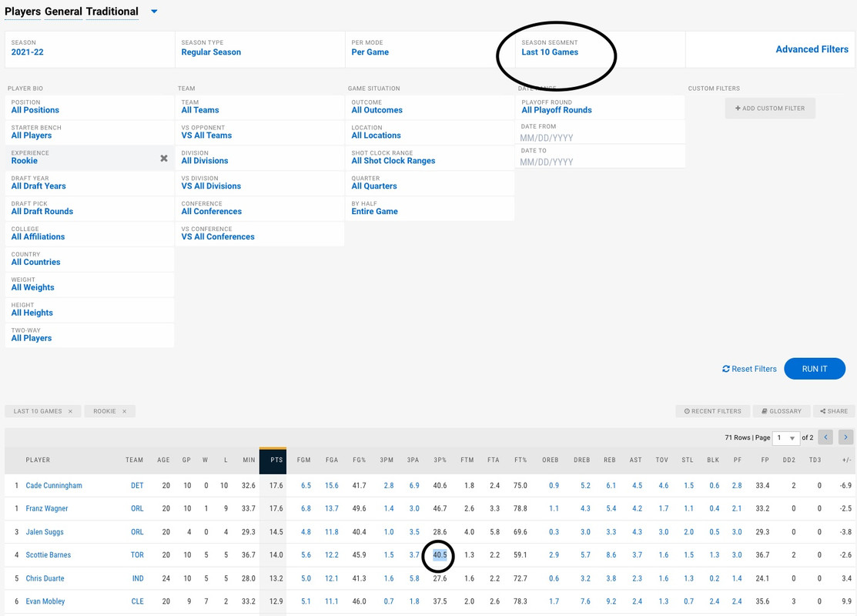Open the Height All Heights filter
The width and height of the screenshot is (857, 616).
(x=89, y=310)
